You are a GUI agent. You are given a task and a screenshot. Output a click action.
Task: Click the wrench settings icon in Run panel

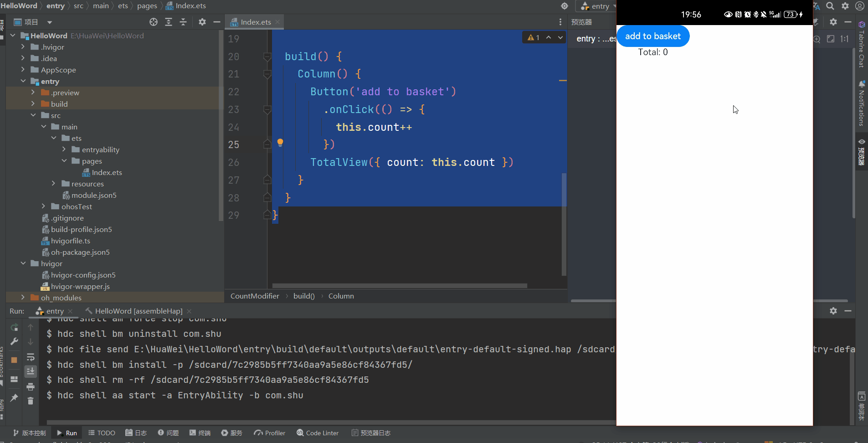point(14,341)
